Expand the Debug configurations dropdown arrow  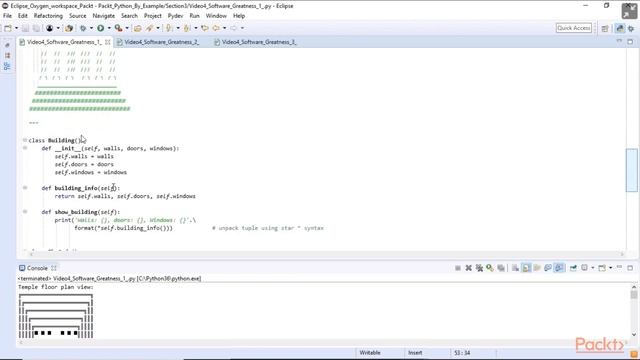point(91,28)
